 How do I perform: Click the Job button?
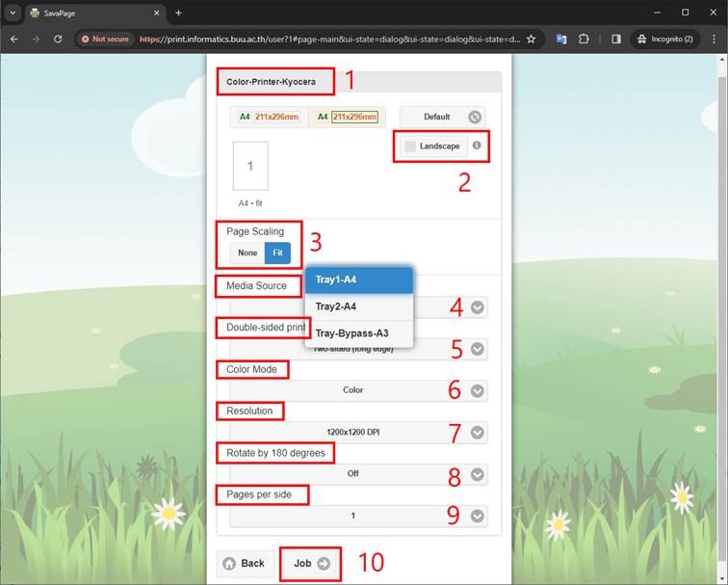pyautogui.click(x=311, y=564)
